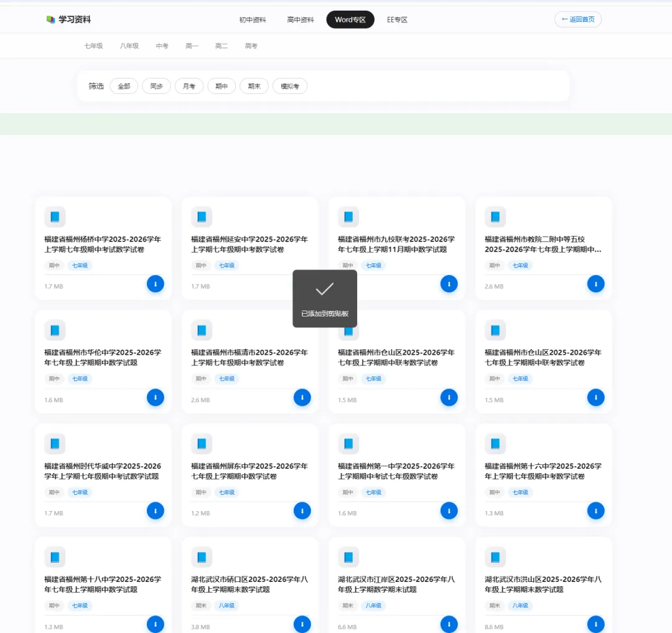Download the 杨桥中学 exam paper
This screenshot has height=633, width=672.
(155, 284)
